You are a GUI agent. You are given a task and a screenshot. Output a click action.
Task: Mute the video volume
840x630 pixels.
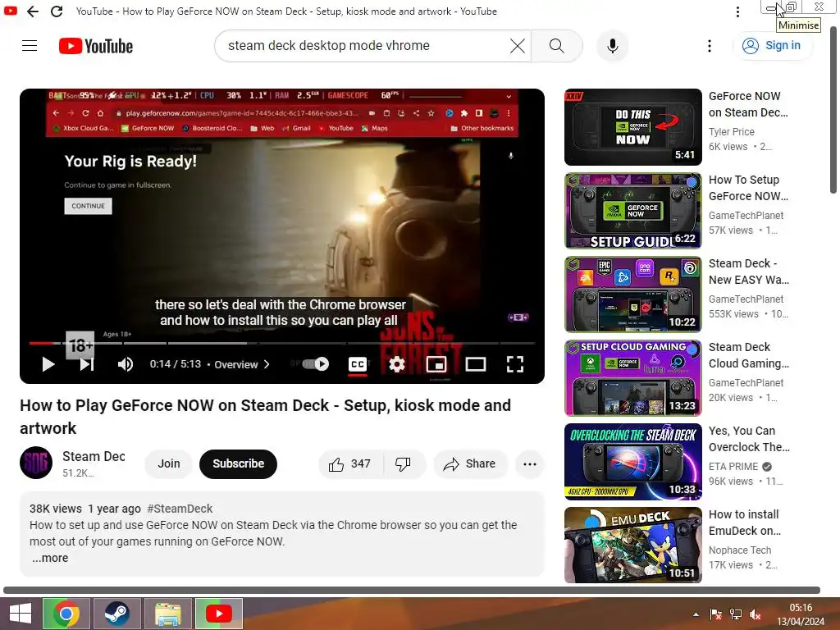point(126,364)
